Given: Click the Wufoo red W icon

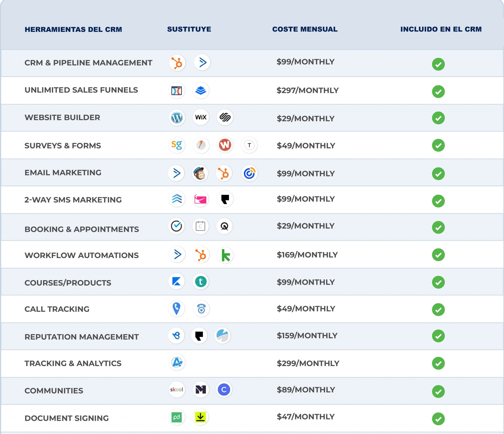Looking at the screenshot, I should coord(225,145).
